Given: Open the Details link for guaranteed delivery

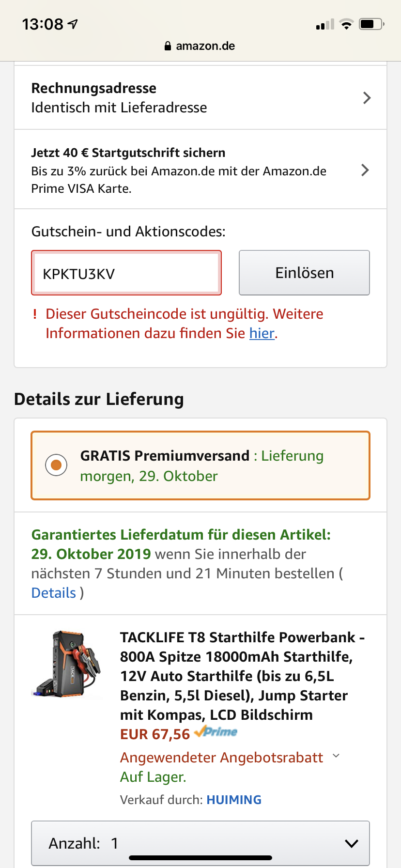Looking at the screenshot, I should coord(53,593).
